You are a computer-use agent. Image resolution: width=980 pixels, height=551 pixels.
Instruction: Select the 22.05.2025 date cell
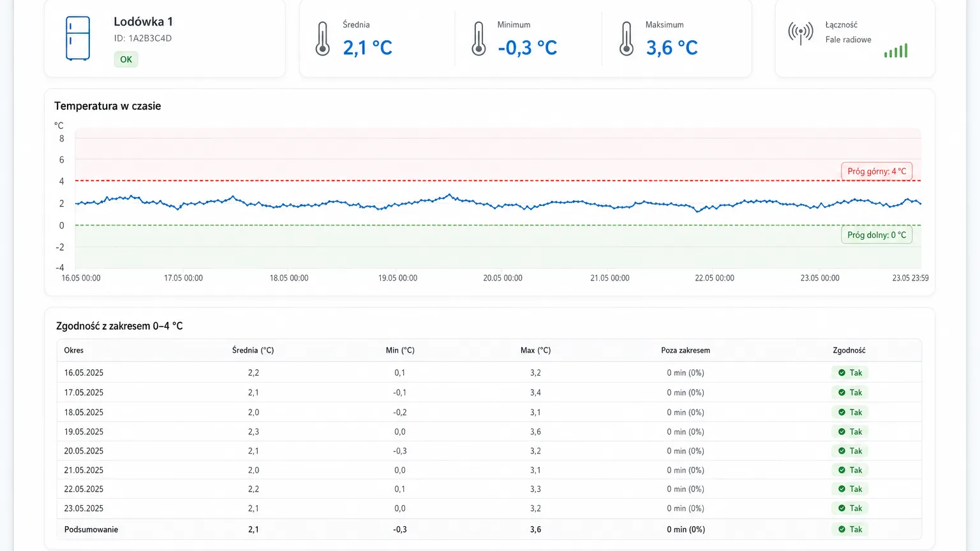point(84,489)
